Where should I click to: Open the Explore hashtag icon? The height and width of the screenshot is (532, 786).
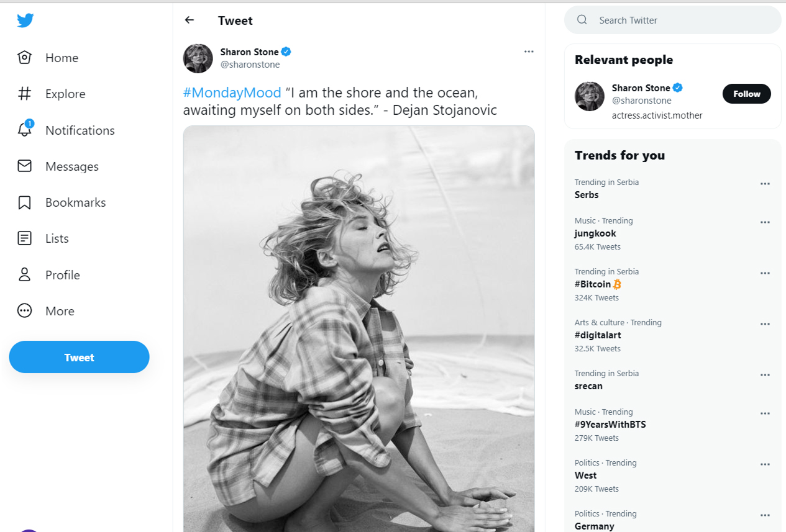24,94
